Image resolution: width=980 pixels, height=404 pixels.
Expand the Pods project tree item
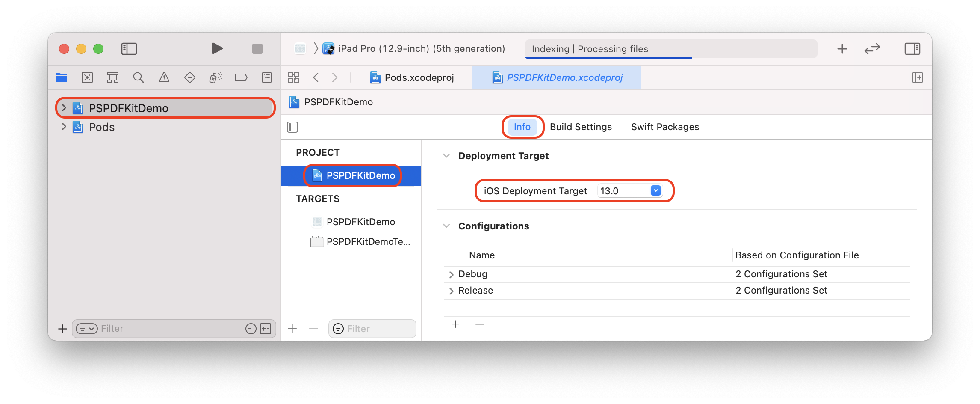coord(64,127)
